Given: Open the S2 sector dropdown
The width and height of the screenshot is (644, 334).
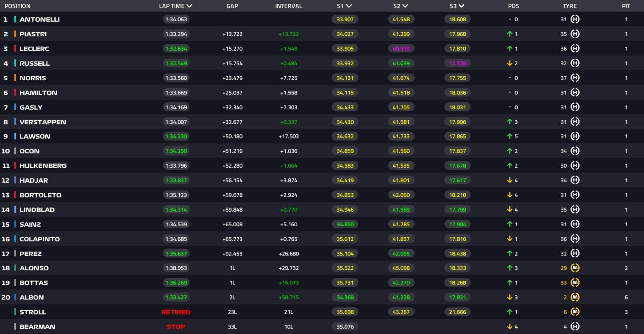Looking at the screenshot, I should click(405, 6).
